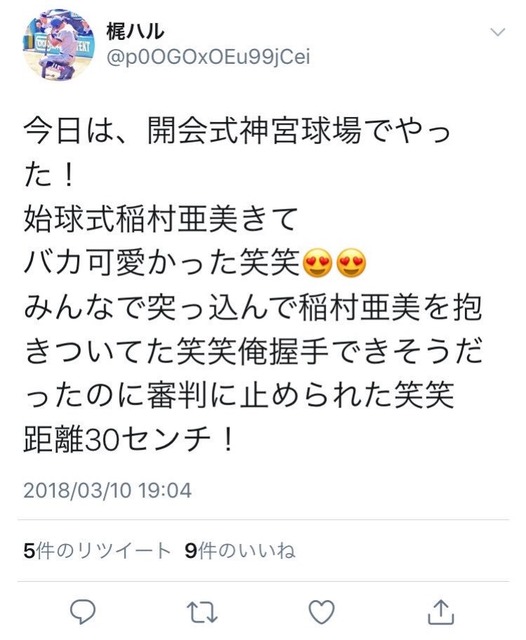Viewport: 526px width, 640px height.
Task: Select the line きついてた笑笑俺握手できそうだ
Action: coord(253,351)
